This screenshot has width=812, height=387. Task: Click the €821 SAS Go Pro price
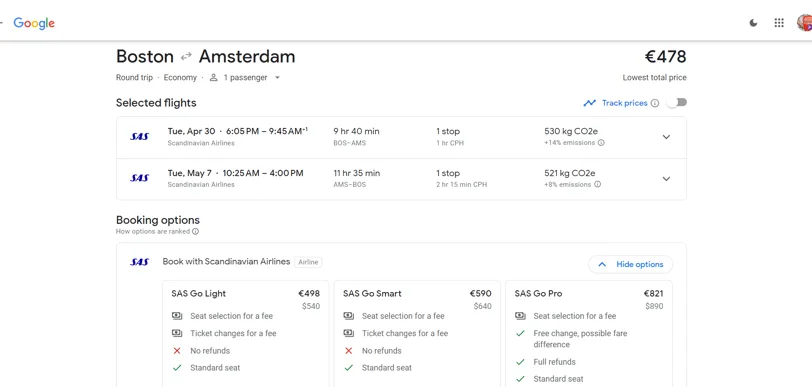point(654,294)
